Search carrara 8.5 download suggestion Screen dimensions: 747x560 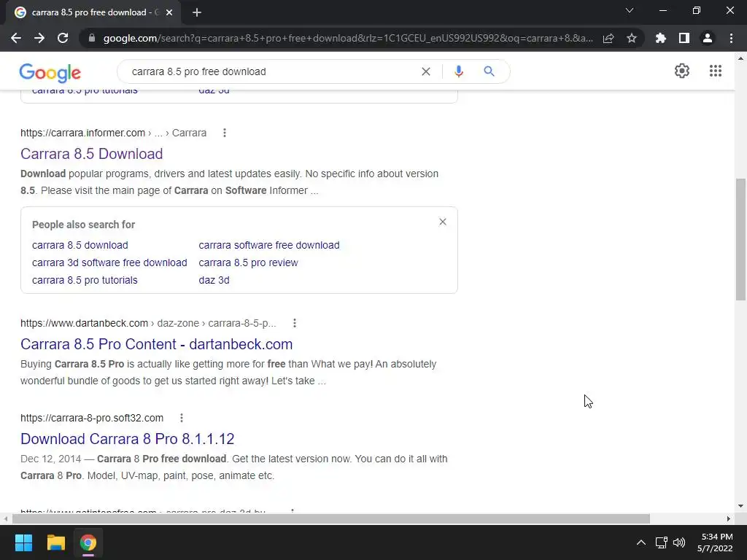(x=80, y=245)
